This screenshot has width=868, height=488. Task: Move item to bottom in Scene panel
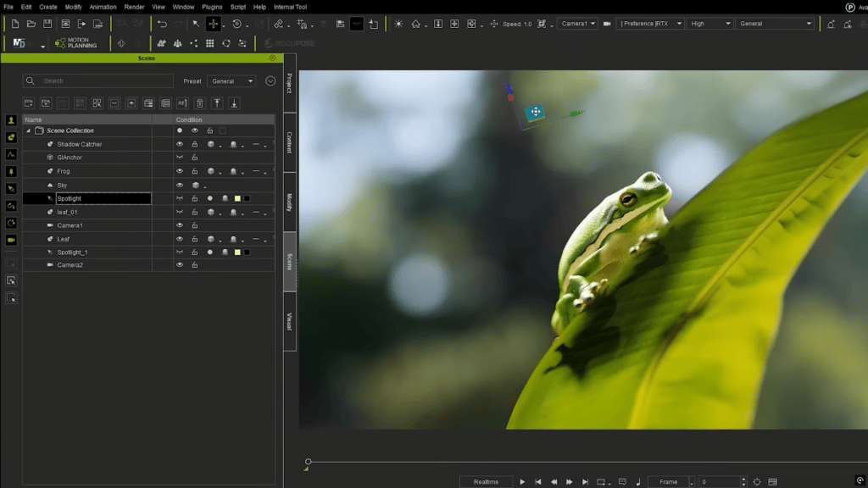(x=234, y=103)
